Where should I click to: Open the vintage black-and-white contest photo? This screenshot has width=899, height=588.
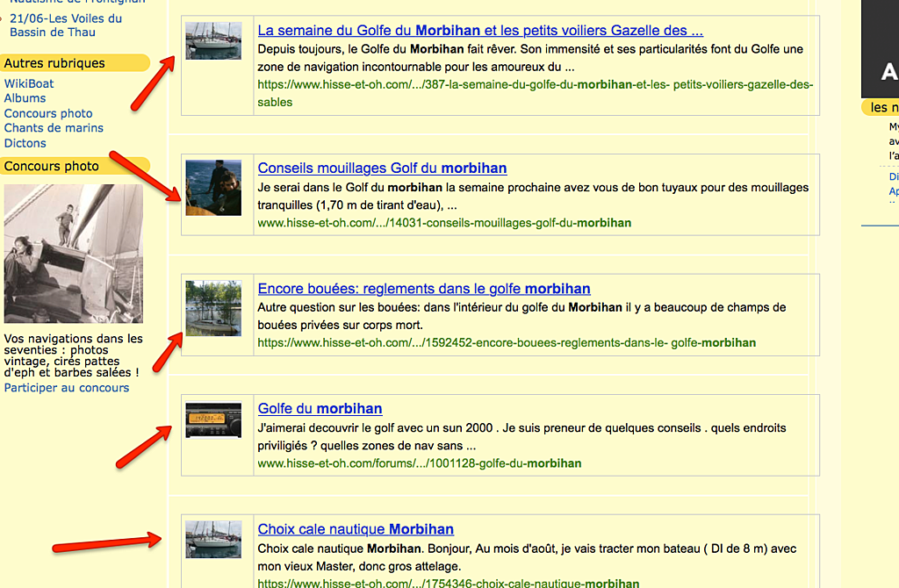tap(74, 254)
